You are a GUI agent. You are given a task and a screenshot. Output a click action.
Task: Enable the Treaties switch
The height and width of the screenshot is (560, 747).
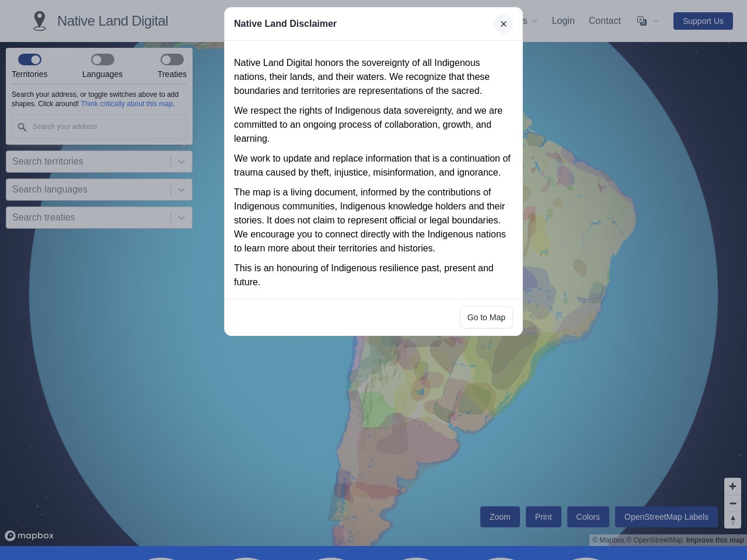172,60
